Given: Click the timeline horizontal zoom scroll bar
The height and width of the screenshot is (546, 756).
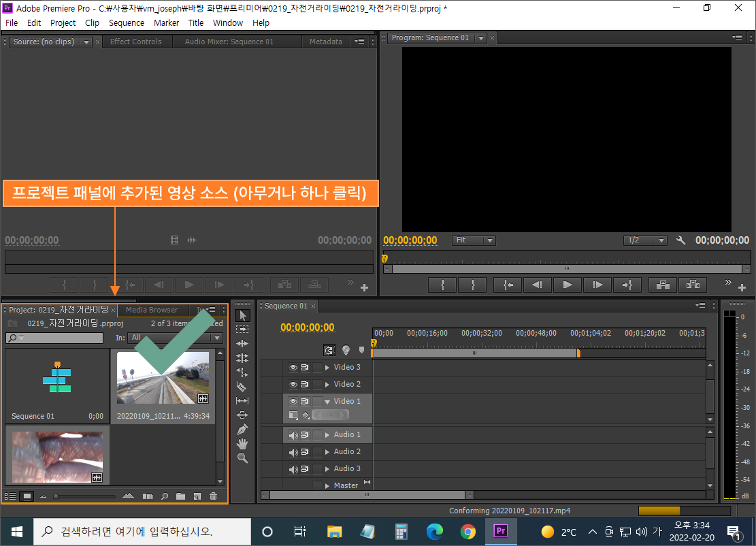Looking at the screenshot, I should 367,495.
